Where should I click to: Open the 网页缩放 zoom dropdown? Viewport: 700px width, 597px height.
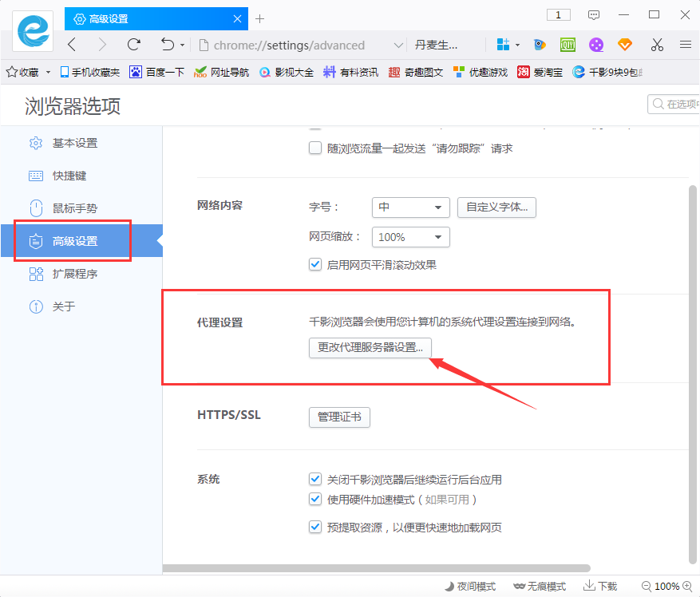coord(410,237)
